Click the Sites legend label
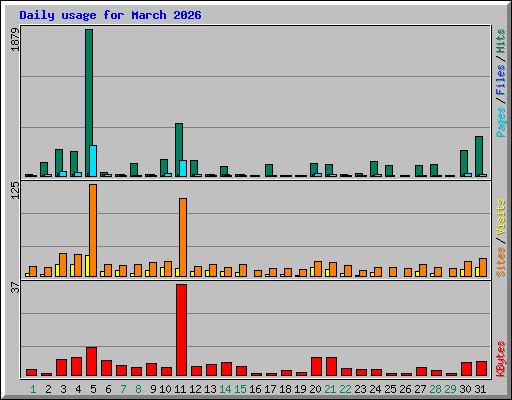512x400 pixels. (501, 262)
